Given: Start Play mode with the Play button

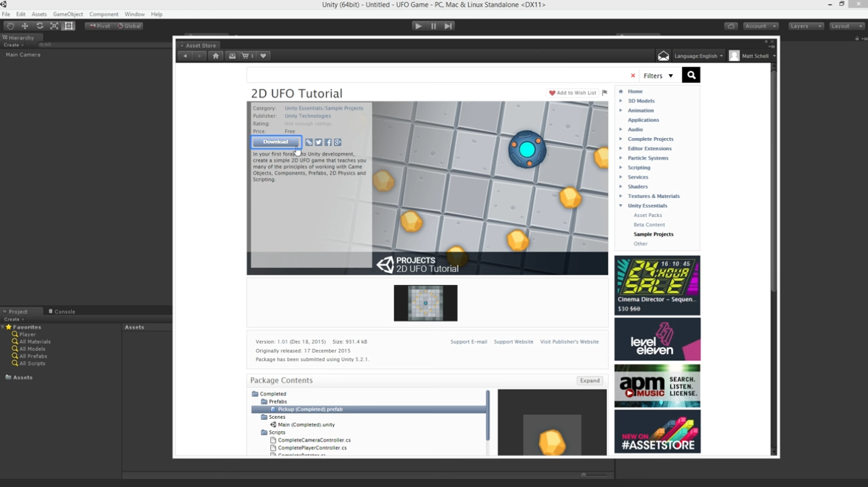Looking at the screenshot, I should click(x=418, y=26).
